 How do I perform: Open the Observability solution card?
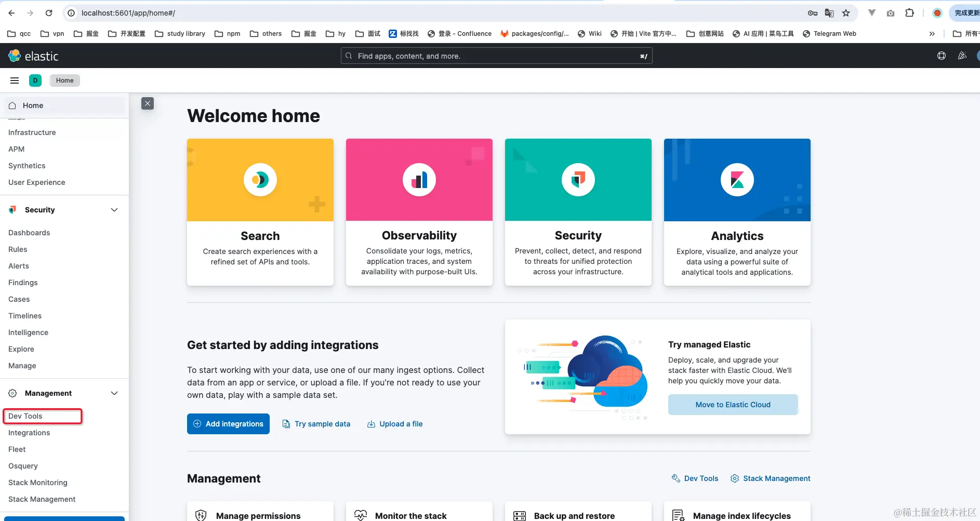419,212
